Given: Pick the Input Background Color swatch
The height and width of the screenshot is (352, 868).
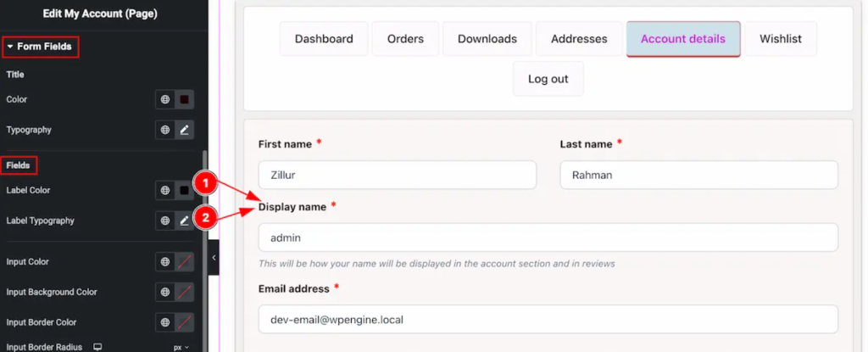Looking at the screenshot, I should pyautogui.click(x=184, y=292).
